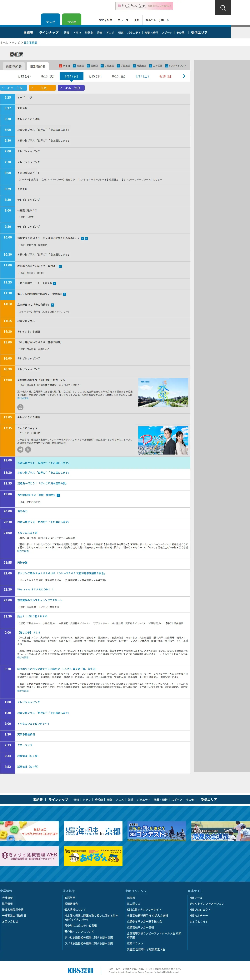The width and height of the screenshot is (250, 980).
Task: Open 教養・紀行 in the lower menu bar
Action: tap(161, 800)
